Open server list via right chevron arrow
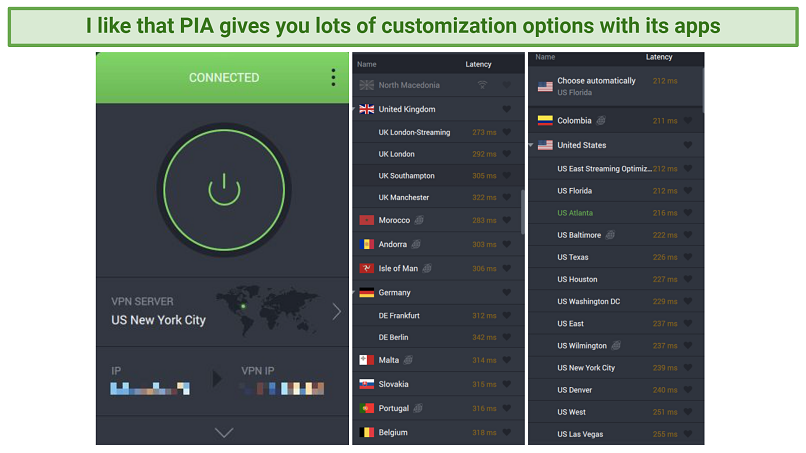Image resolution: width=806 pixels, height=453 pixels. (336, 312)
